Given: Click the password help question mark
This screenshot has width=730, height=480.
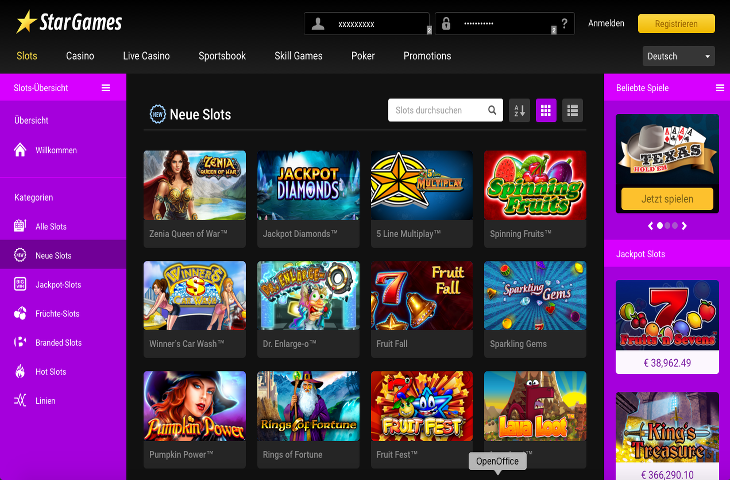Looking at the screenshot, I should coord(564,23).
